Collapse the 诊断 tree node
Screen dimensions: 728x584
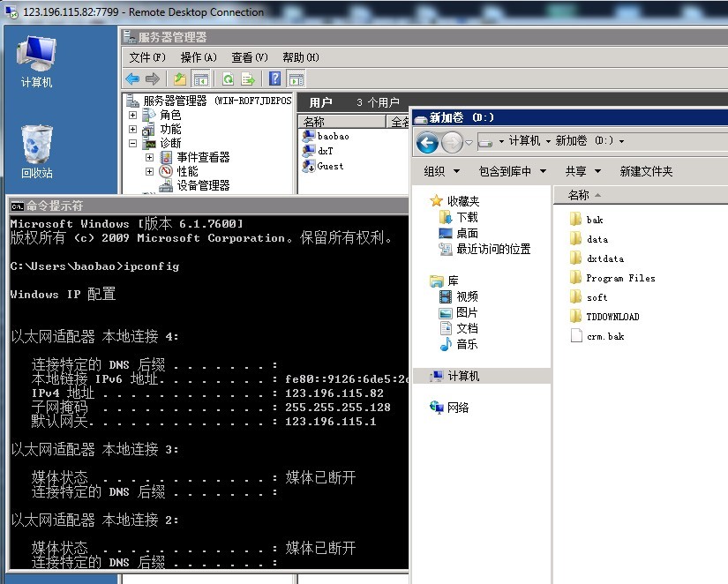point(132,143)
